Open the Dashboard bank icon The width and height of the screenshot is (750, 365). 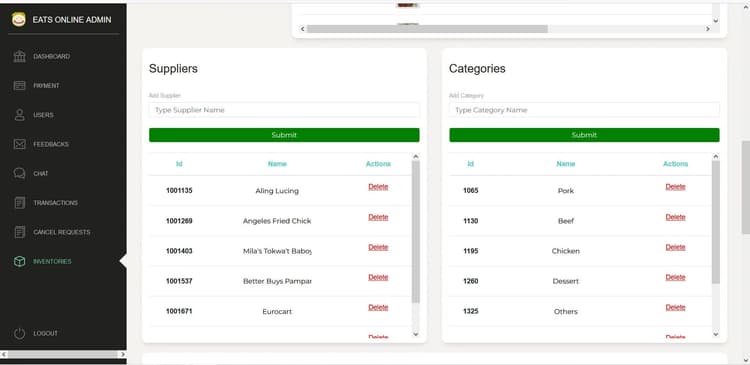pos(20,56)
